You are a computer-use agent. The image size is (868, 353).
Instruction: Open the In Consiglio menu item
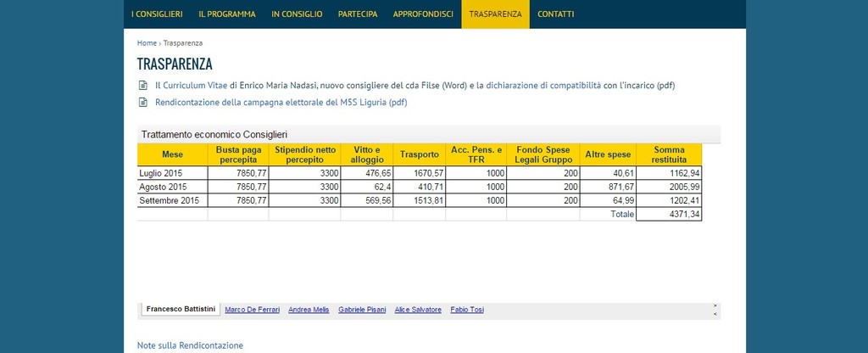[297, 14]
